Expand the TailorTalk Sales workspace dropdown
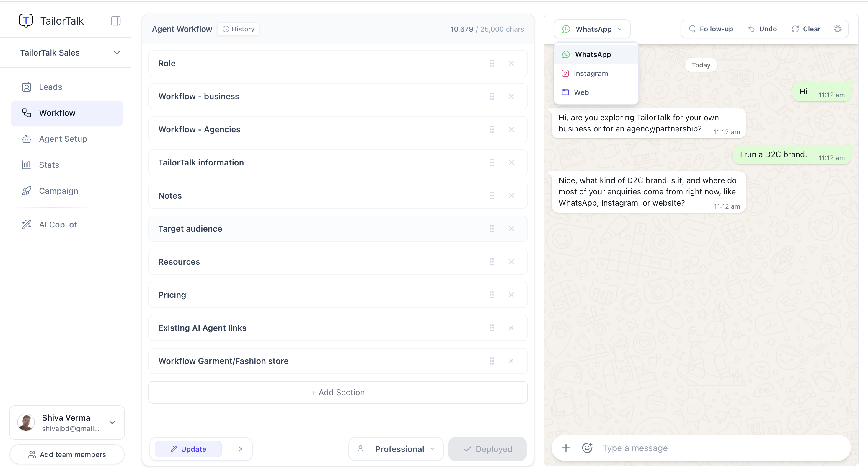The height and width of the screenshot is (475, 868). 70,53
